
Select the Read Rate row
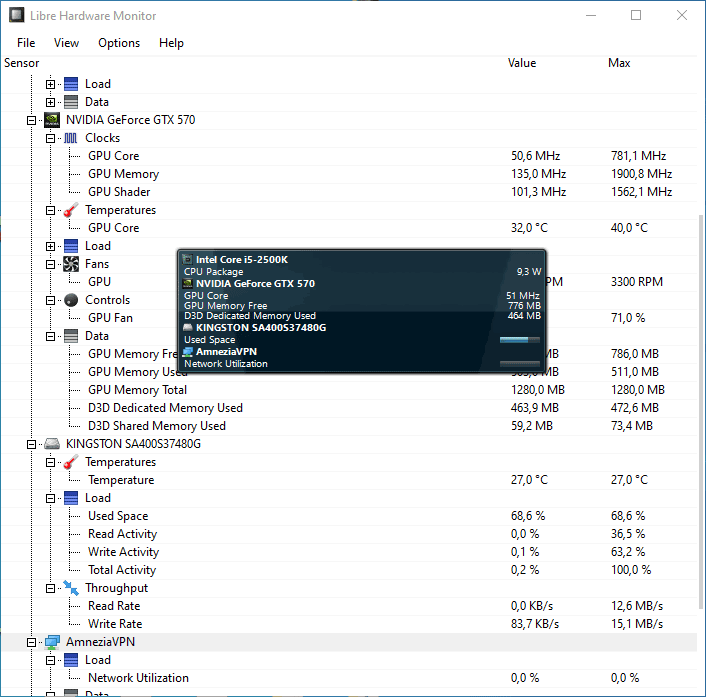[349, 606]
